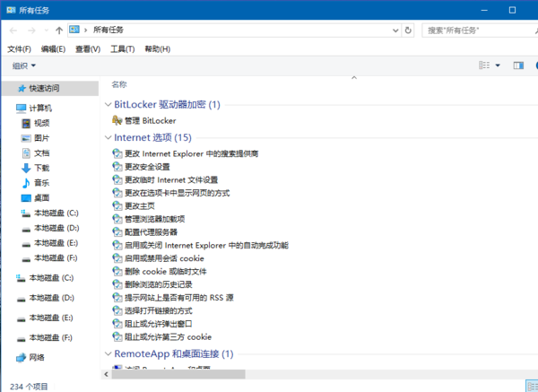Click the 删除浏览的历史记录 item icon
538x392 pixels.
point(117,284)
